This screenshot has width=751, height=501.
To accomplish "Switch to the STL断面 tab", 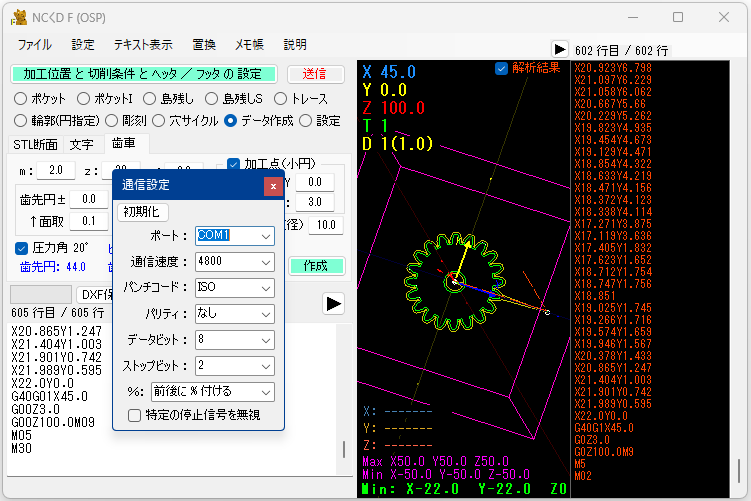I will click(x=35, y=144).
